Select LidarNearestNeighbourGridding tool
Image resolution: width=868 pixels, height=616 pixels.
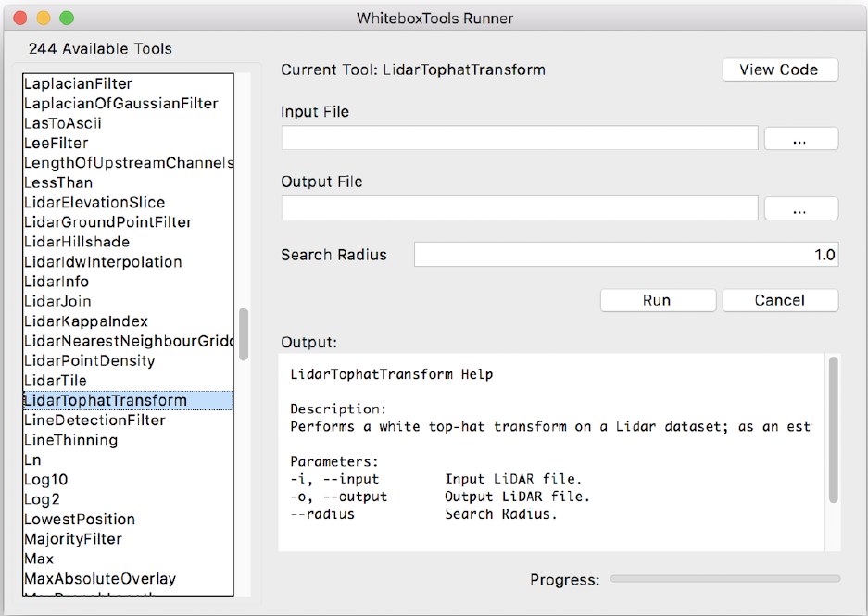point(128,341)
